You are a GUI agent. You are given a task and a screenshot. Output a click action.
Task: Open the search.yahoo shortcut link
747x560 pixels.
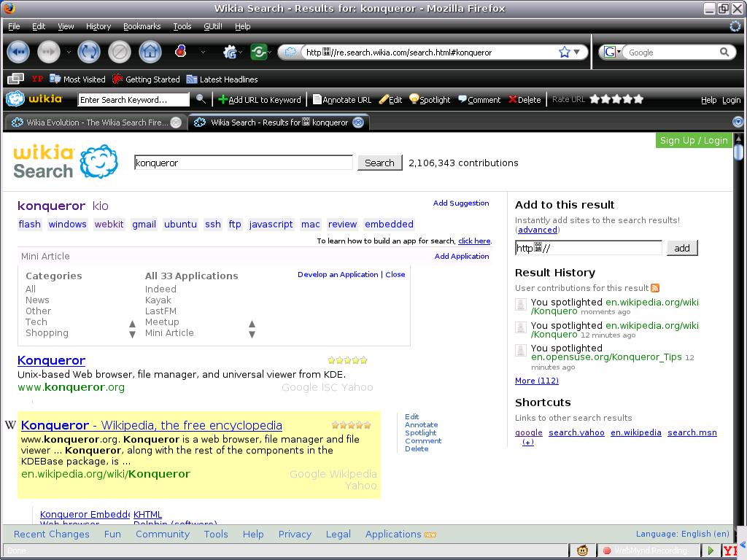[576, 432]
